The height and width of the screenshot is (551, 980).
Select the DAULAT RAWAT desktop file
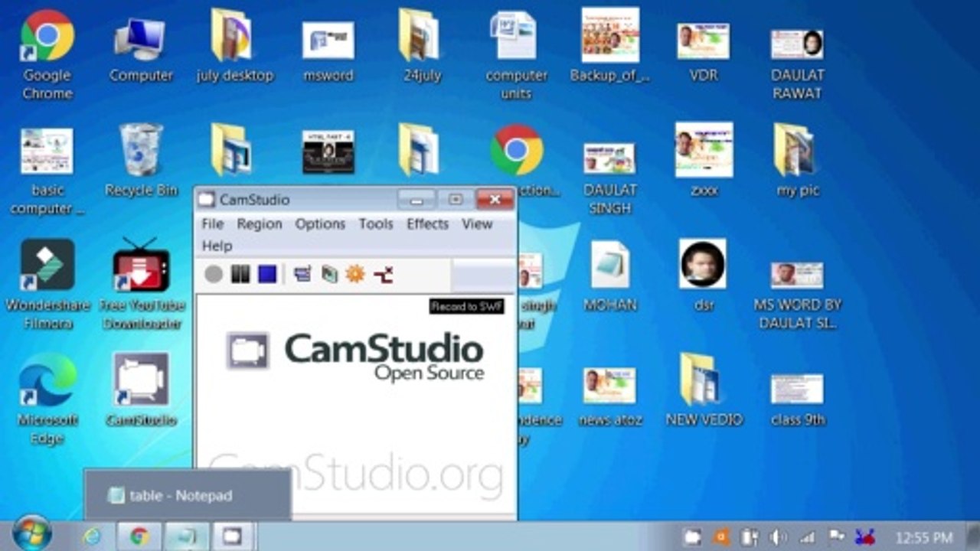[x=797, y=64]
